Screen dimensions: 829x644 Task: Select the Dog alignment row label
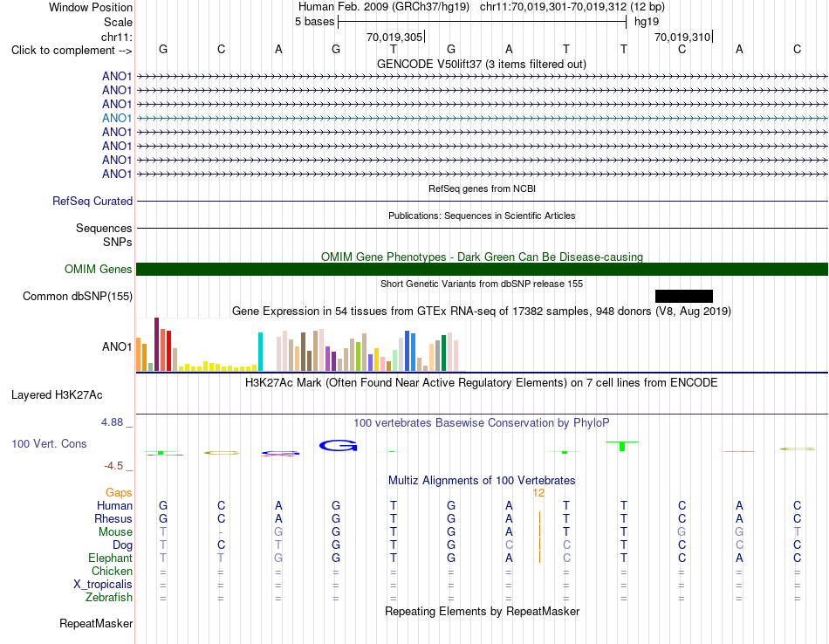click(122, 545)
